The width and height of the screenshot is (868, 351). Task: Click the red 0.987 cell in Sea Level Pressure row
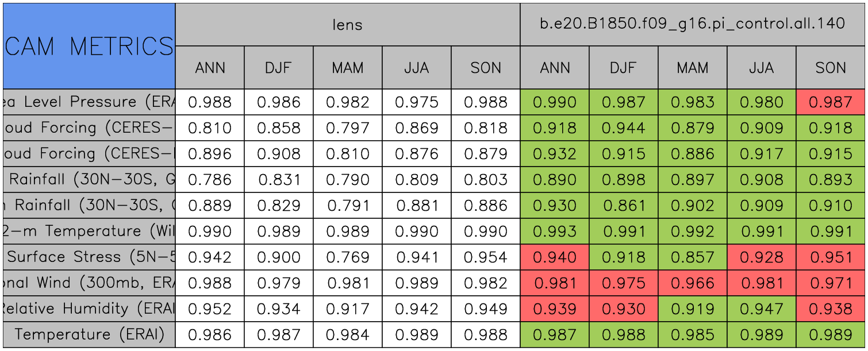[831, 102]
